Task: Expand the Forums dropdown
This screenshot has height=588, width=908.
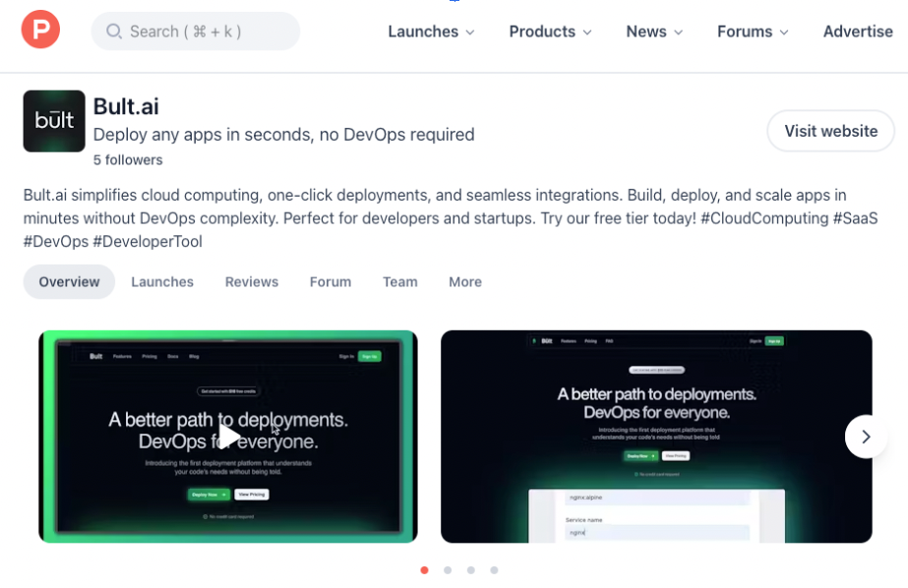Action: tap(752, 31)
